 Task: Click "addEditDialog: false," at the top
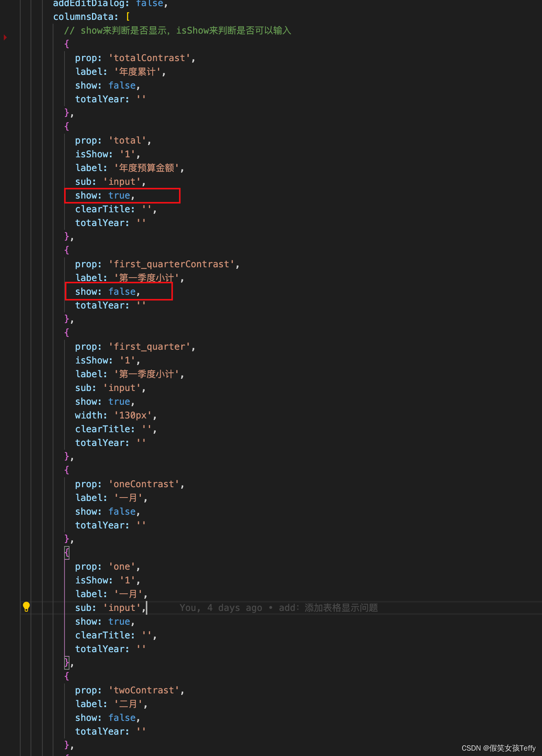tap(110, 4)
